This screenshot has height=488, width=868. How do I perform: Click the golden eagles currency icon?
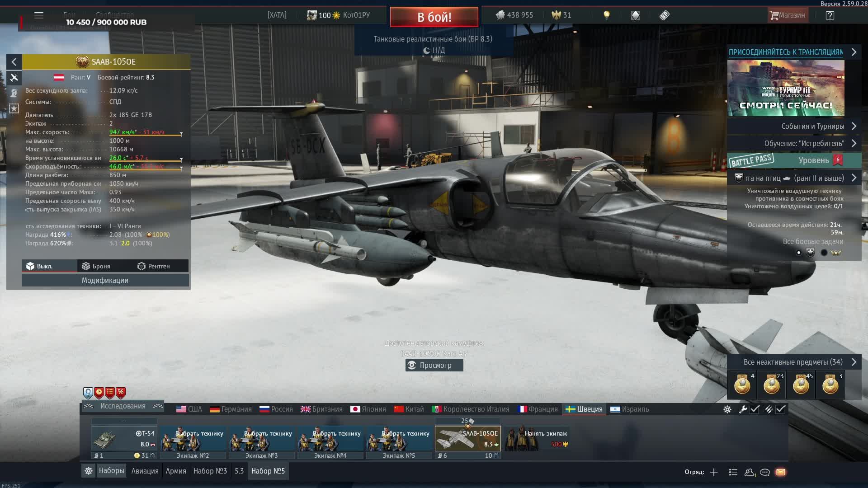click(556, 15)
